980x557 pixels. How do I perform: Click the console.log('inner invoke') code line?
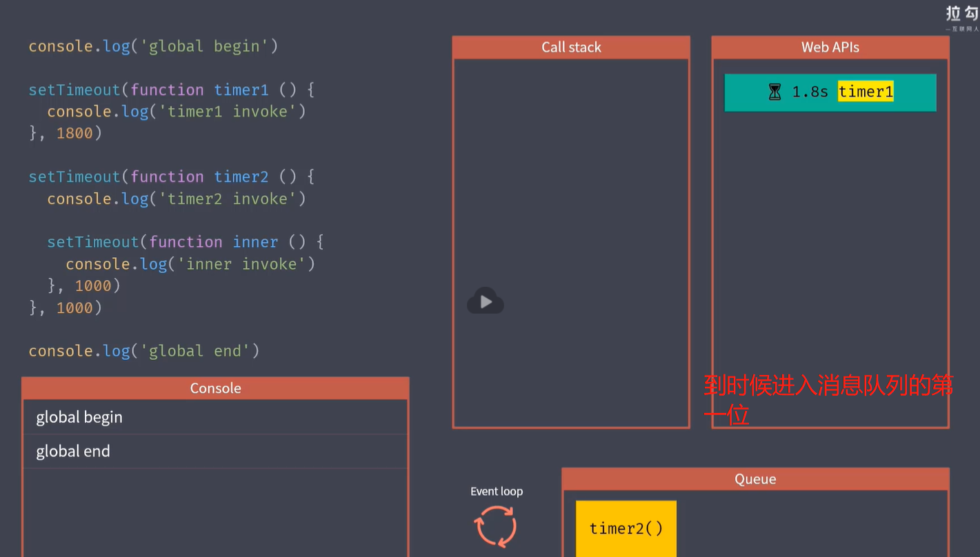(190, 264)
